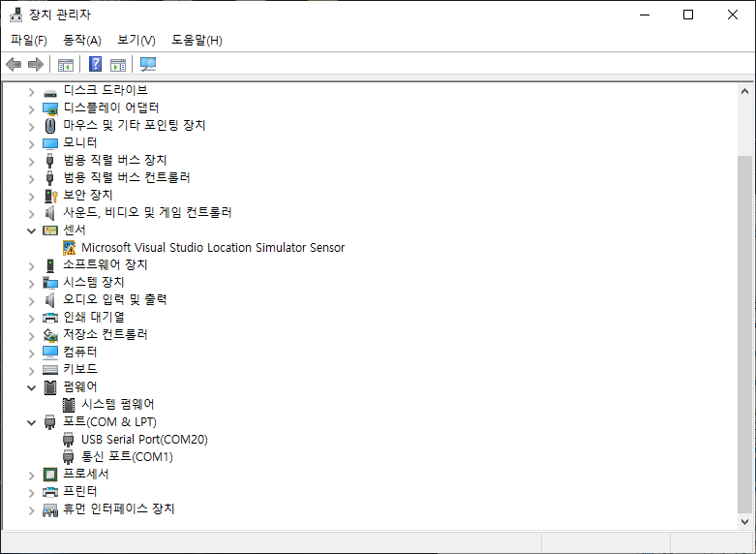The width and height of the screenshot is (756, 554).
Task: Select the 시스템 펌웨어 device
Action: pyautogui.click(x=118, y=405)
